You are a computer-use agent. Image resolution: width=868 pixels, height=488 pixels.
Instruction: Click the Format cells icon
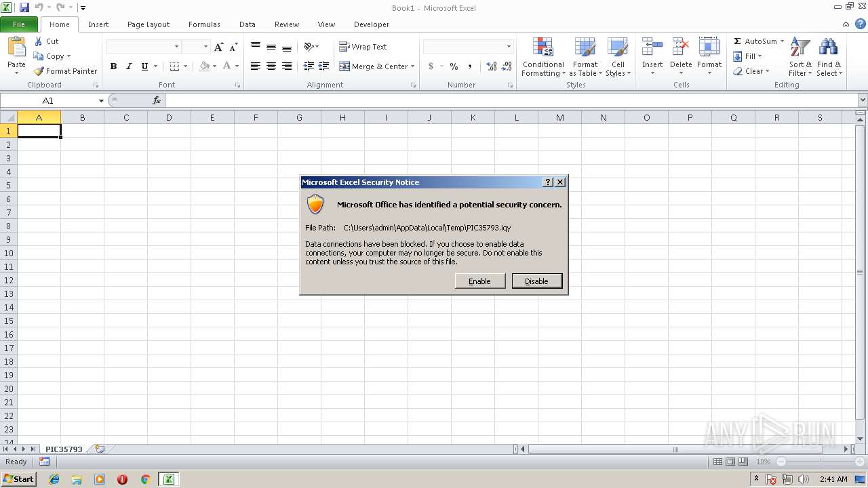tap(709, 47)
